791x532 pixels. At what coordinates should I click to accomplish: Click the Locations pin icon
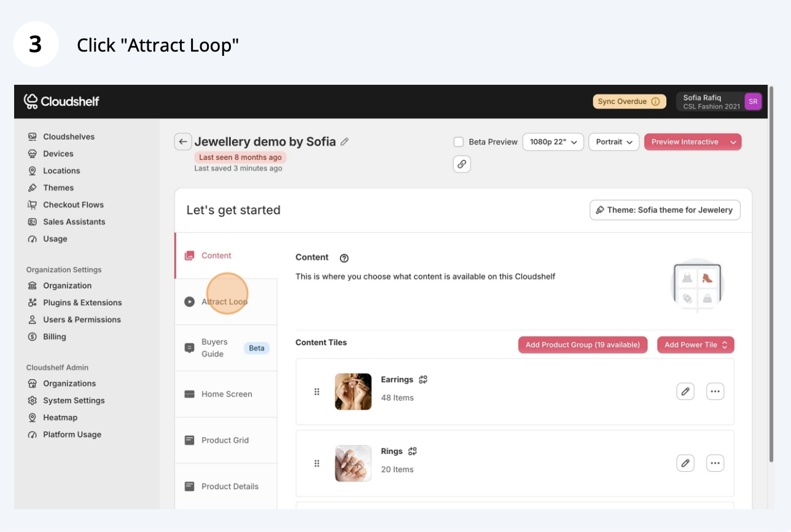(33, 171)
